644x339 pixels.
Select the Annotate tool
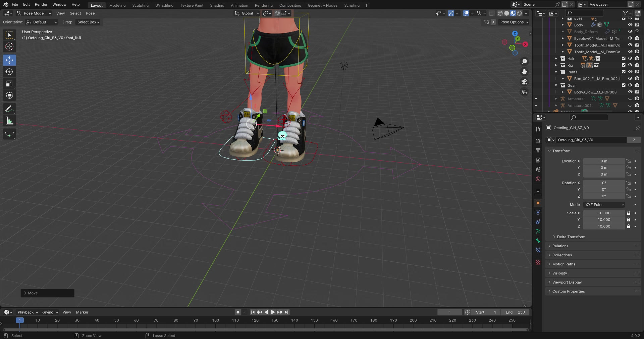pos(9,109)
